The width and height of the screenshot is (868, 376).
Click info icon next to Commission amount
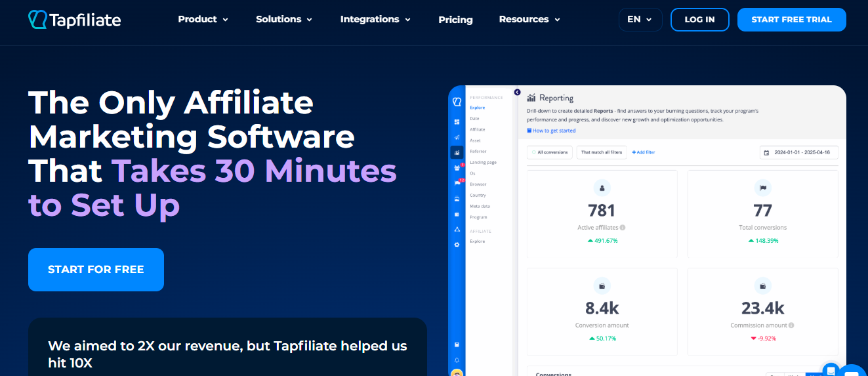[792, 325]
